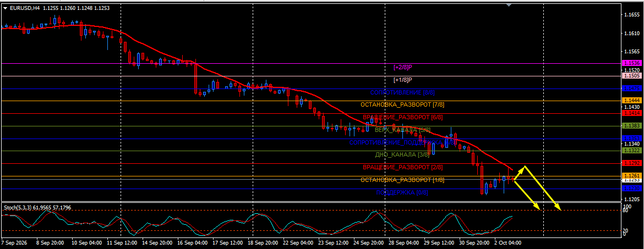
Task: Click the [+2/8]P level label
Action: click(x=402, y=67)
